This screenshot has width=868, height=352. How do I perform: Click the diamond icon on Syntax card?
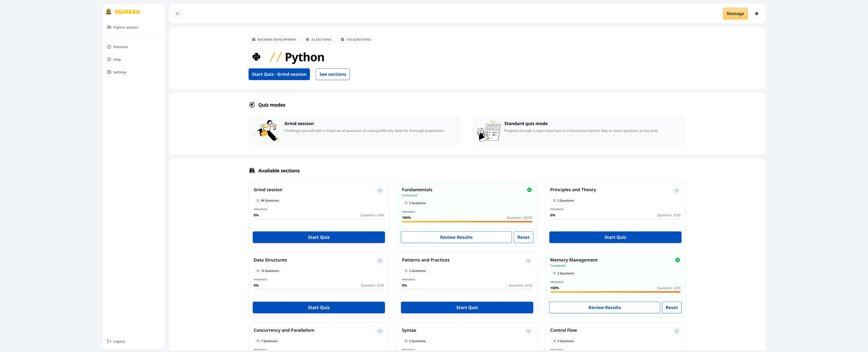point(528,331)
